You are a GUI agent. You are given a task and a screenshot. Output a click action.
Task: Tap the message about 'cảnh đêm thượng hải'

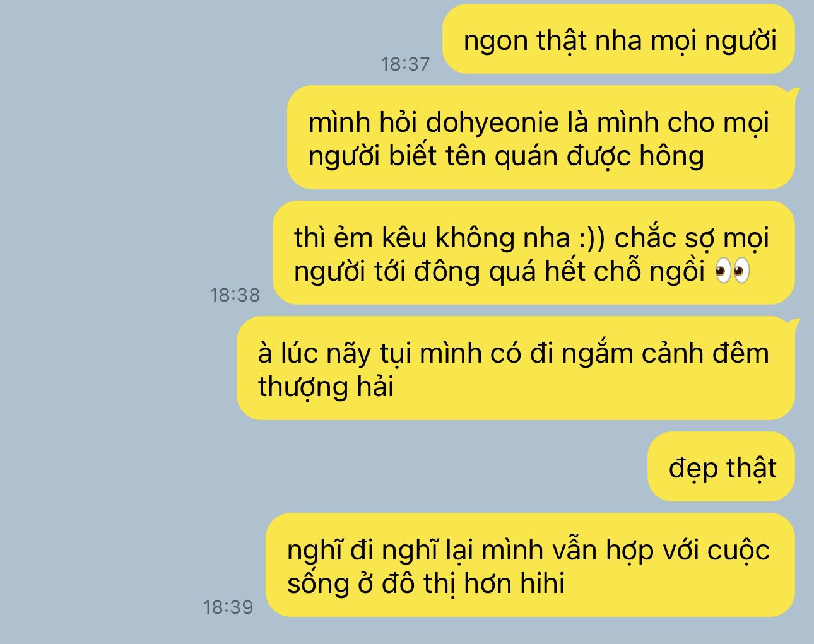[x=516, y=368]
